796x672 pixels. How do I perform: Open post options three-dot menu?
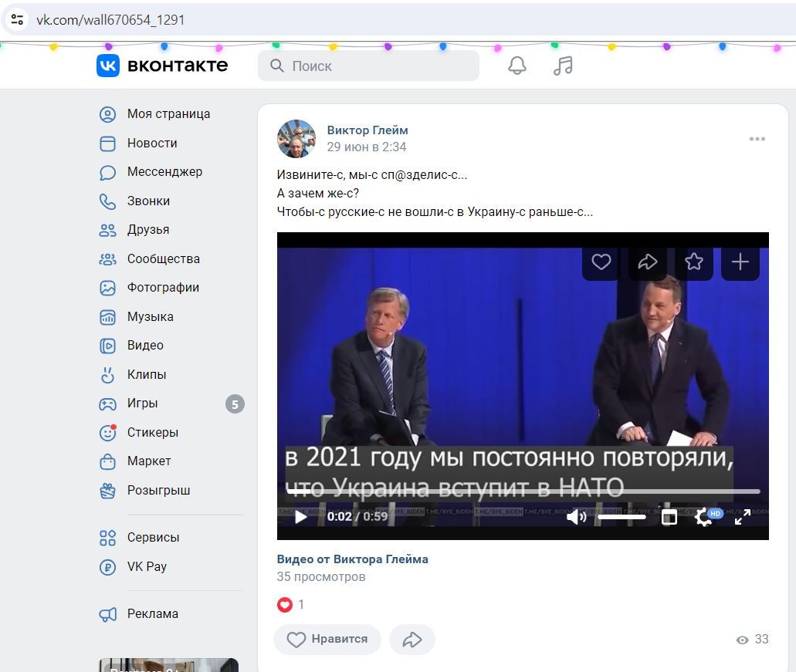point(757,139)
